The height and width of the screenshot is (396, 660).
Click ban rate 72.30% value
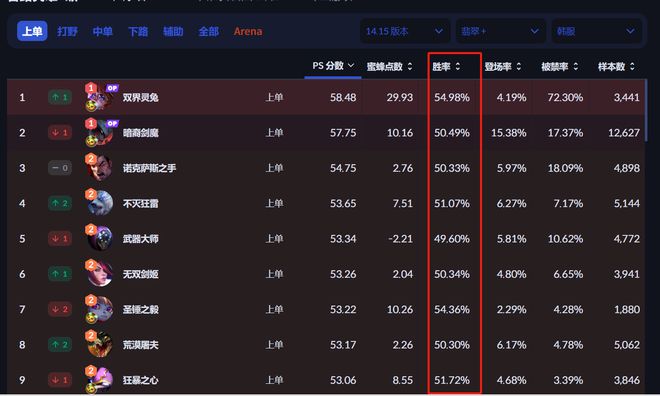tap(565, 98)
